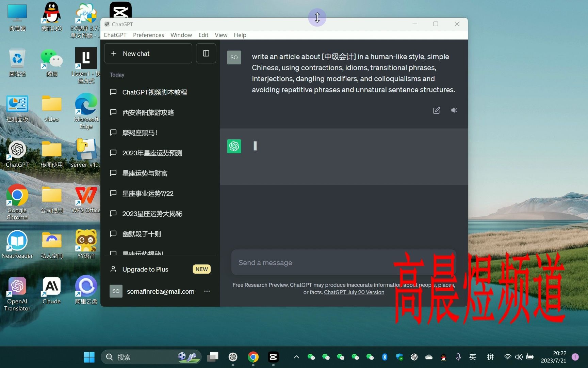Open the clock showing 20:22
588x368 pixels.
tap(554, 357)
